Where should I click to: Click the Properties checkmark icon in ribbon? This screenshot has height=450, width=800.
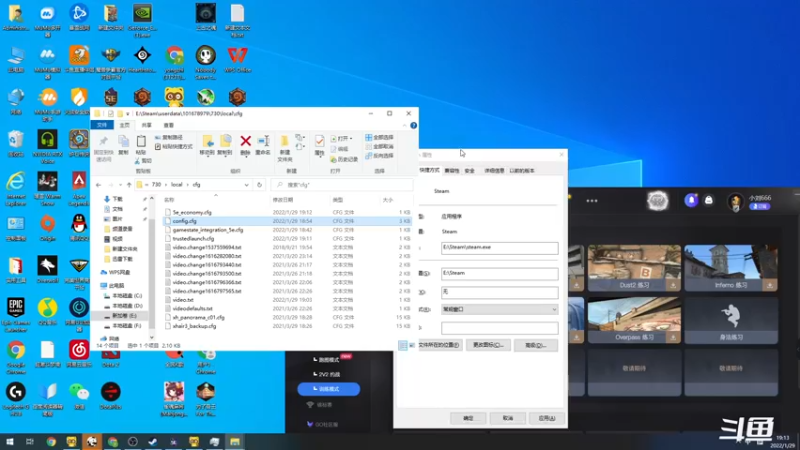[x=319, y=141]
